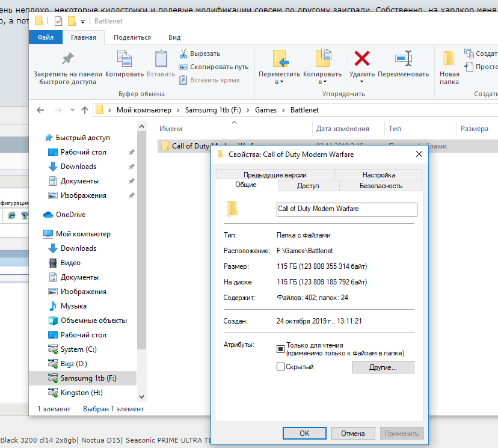
Task: Navigate back with the left arrow
Action: tap(40, 110)
